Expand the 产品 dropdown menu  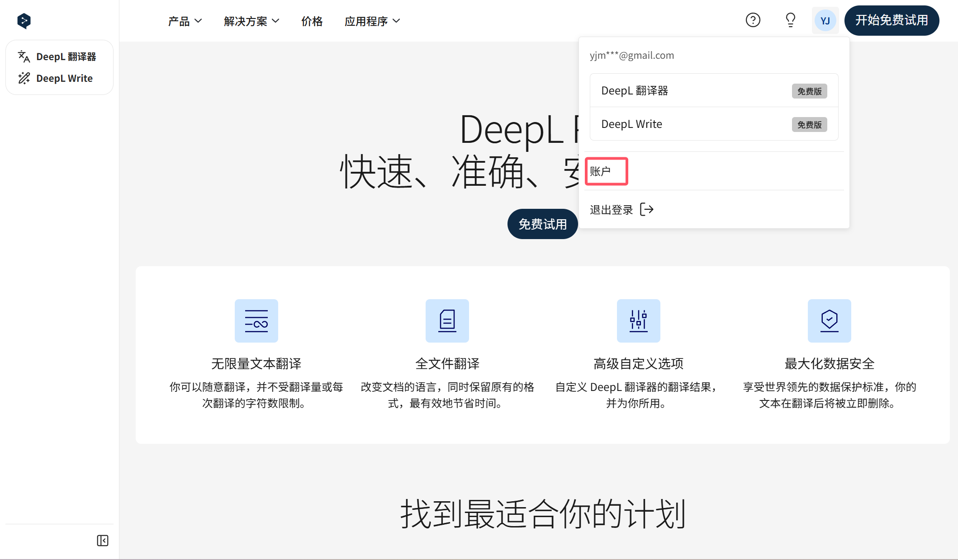click(185, 21)
